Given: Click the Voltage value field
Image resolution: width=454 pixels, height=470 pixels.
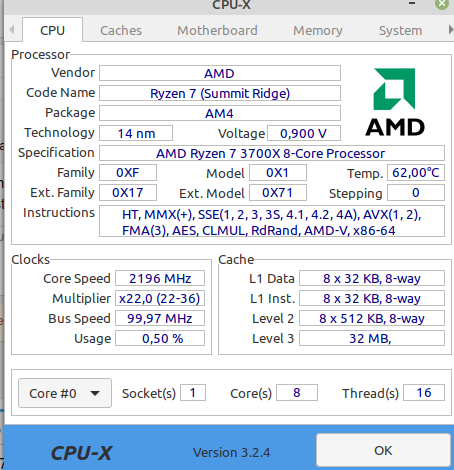Looking at the screenshot, I should click(304, 133).
